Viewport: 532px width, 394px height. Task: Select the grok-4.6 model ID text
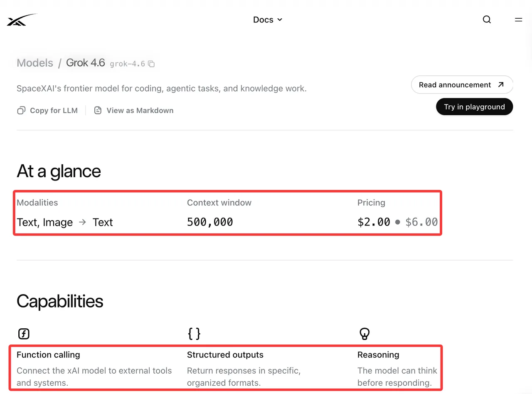click(x=127, y=64)
